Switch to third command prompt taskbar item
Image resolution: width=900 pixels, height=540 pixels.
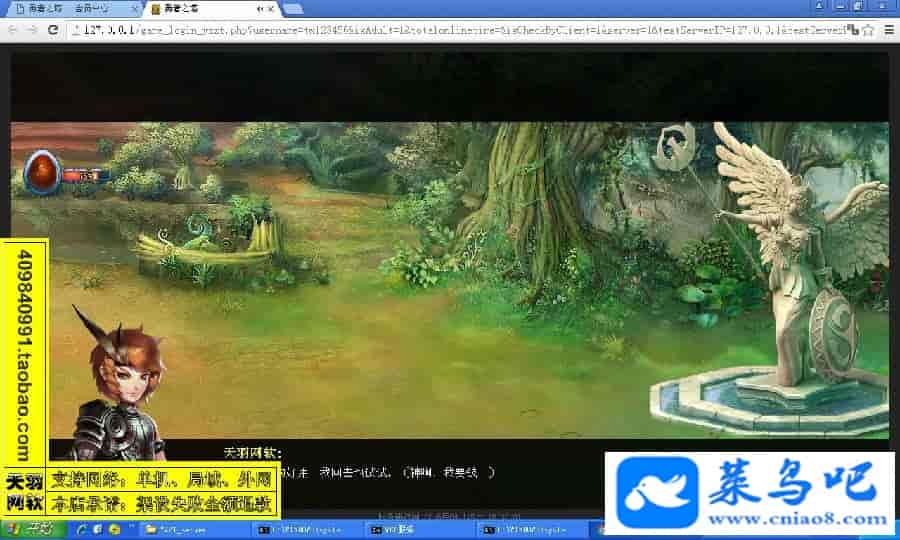(x=533, y=530)
